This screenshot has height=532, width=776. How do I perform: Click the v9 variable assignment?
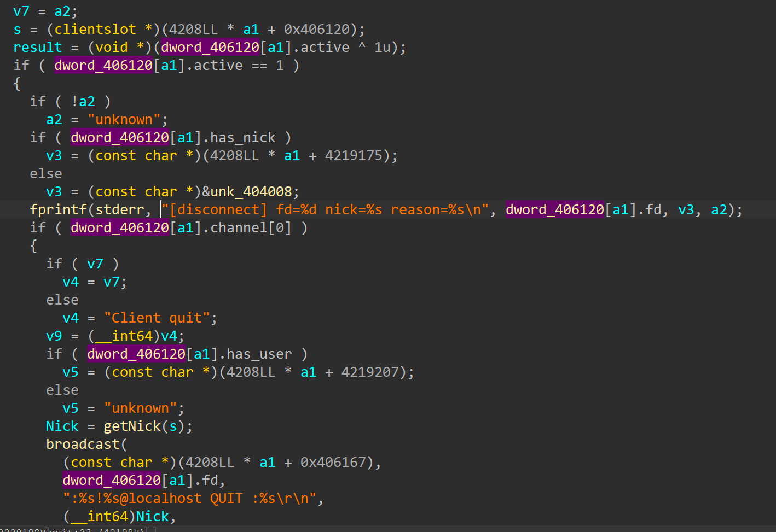54,336
